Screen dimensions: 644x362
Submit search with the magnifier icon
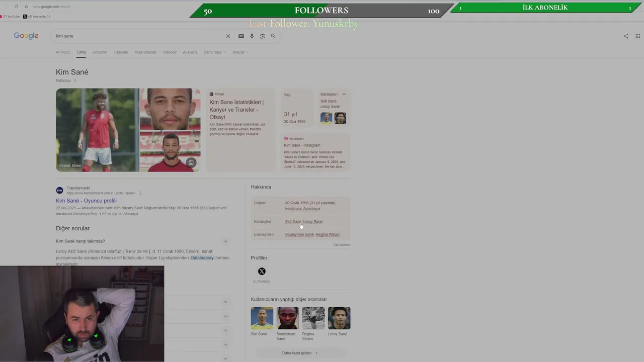pyautogui.click(x=273, y=36)
